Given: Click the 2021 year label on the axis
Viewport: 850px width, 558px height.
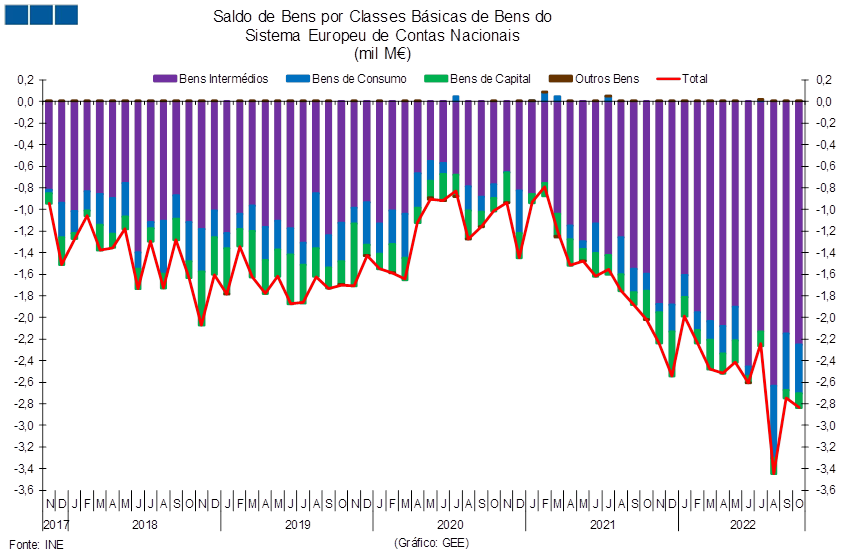Looking at the screenshot, I should 602,524.
